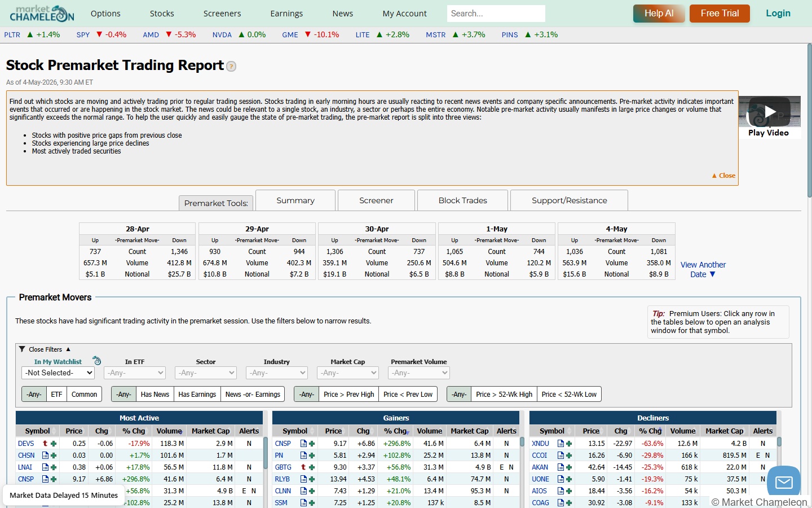Open the document icon for XNDU
812x508 pixels.
(x=561, y=444)
